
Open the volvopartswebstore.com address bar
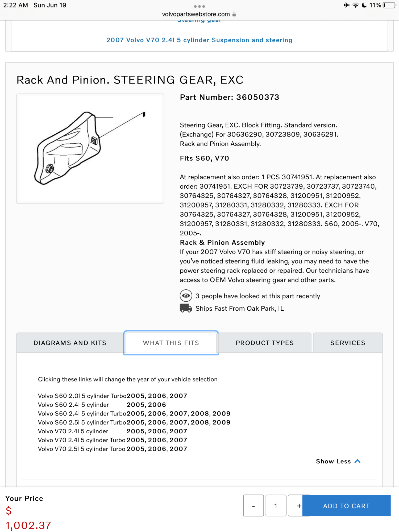point(195,14)
